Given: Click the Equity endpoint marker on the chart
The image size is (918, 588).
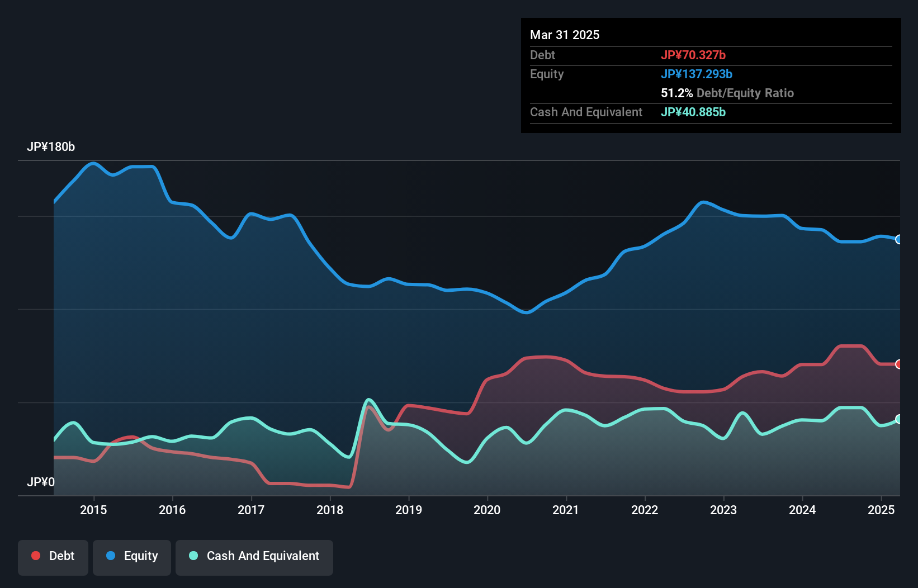Looking at the screenshot, I should 899,239.
